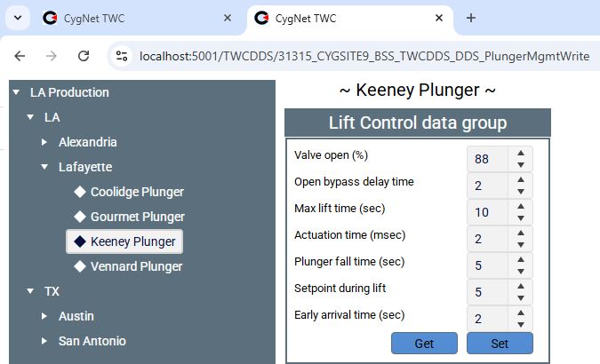The image size is (600, 364).
Task: Click the Open bypass delay time field
Action: tap(487, 186)
